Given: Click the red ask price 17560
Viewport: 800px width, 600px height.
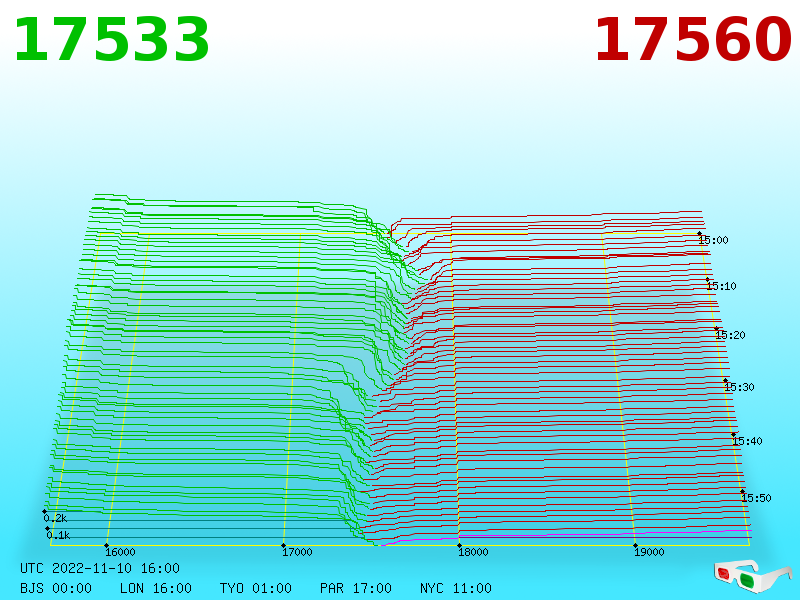Looking at the screenshot, I should 693,40.
